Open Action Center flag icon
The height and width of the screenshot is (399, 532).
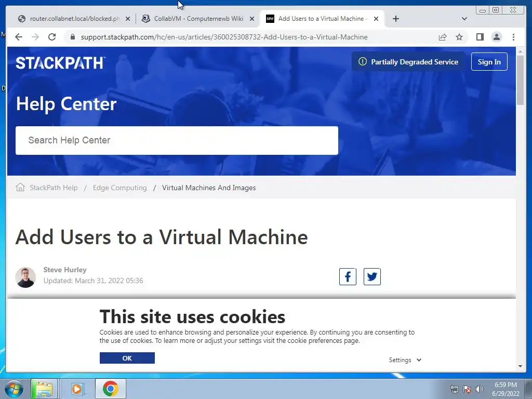coord(467,389)
